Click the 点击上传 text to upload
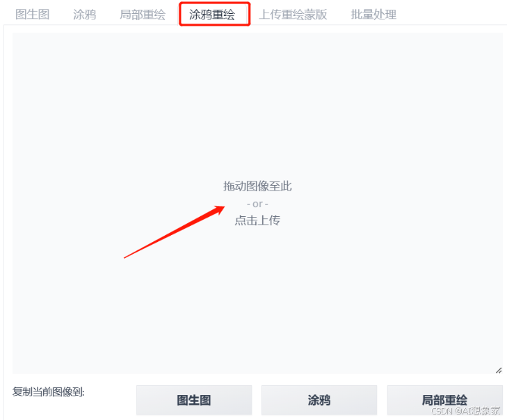The width and height of the screenshot is (507, 420). [257, 220]
